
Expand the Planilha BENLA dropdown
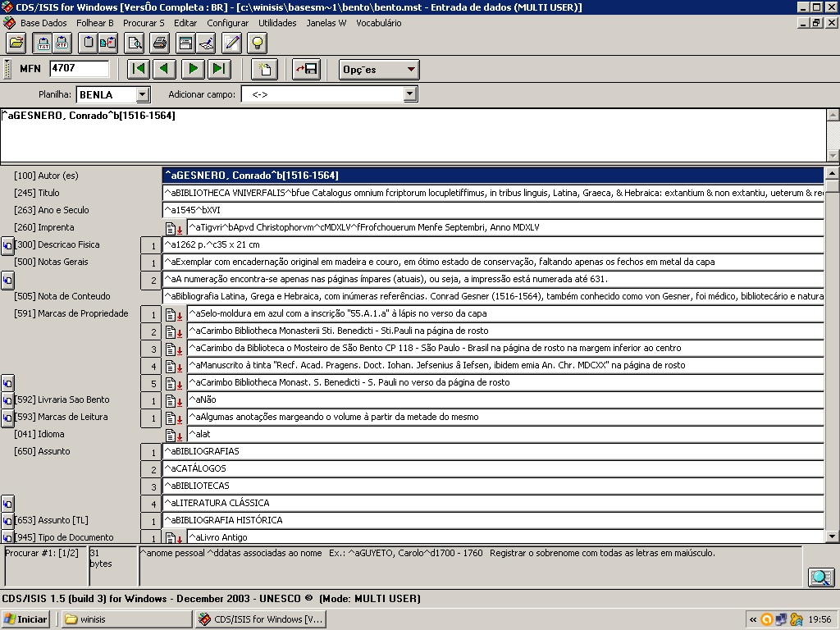click(x=142, y=95)
